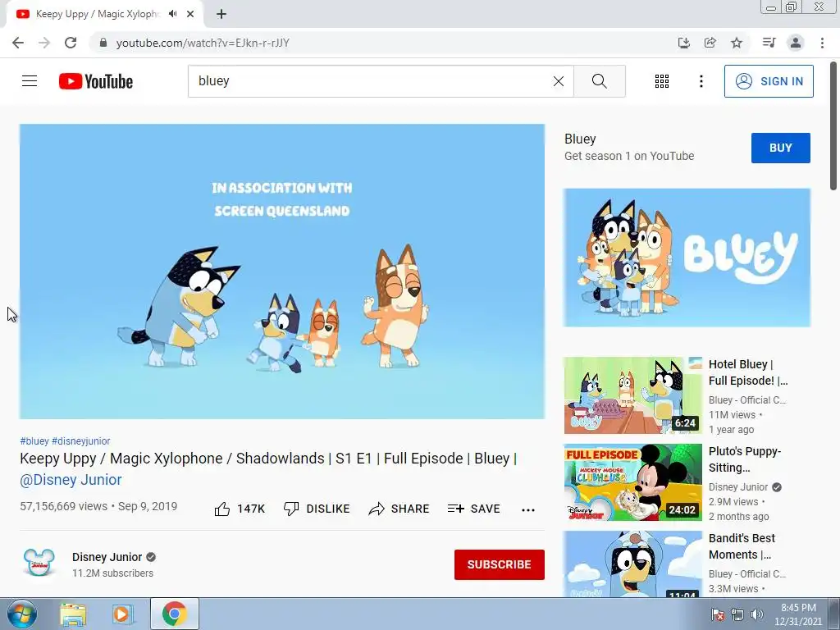Save the video to a playlist

[473, 509]
